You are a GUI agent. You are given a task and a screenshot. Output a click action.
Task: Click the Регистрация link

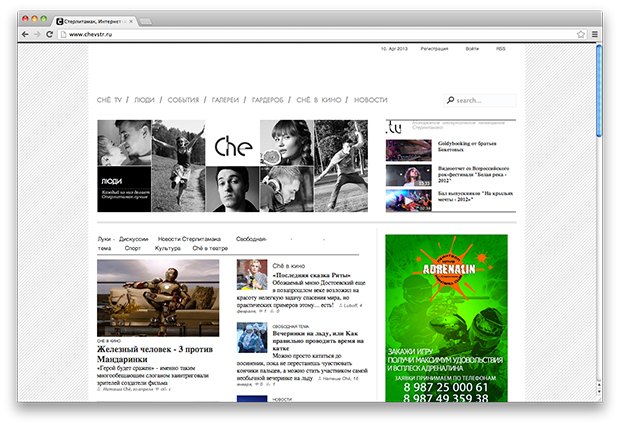[x=434, y=48]
